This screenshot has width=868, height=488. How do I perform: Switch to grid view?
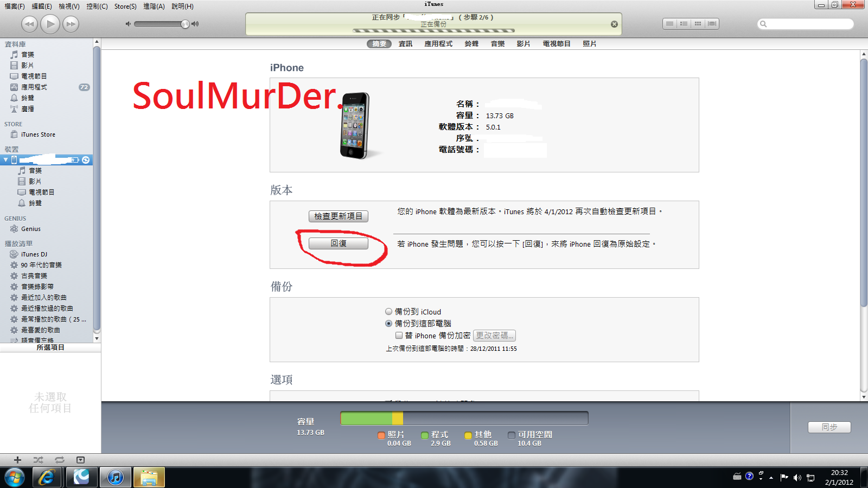point(698,24)
